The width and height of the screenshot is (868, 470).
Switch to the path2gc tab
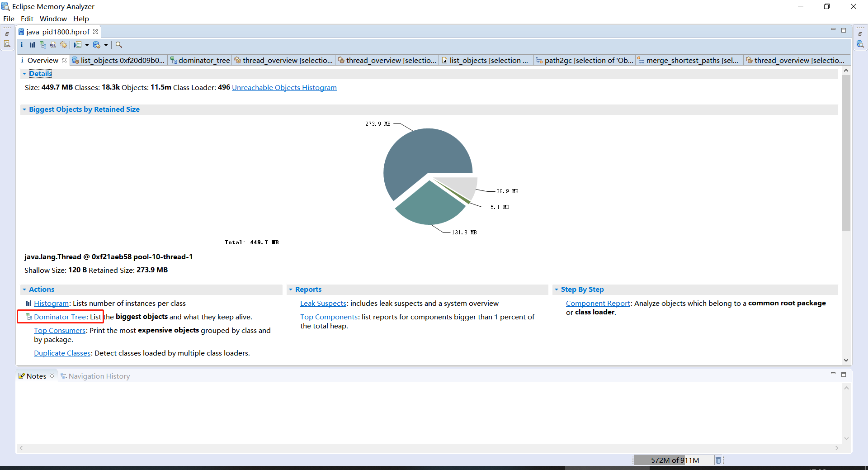tap(585, 60)
